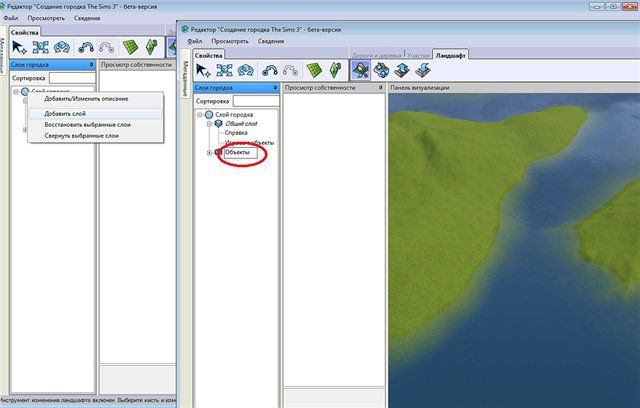
Task: Collapse the Слой городка tree node in front window
Action: [200, 115]
